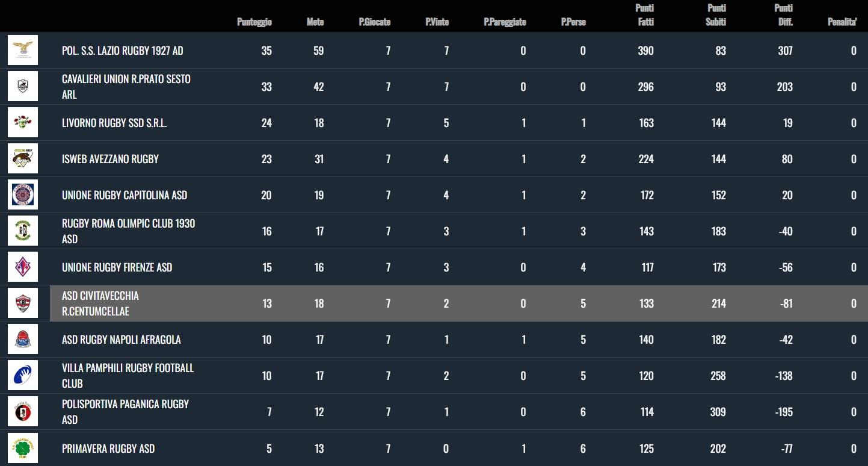Viewport: 868px width, 466px height.
Task: Click the Pol. S.S. Lazio Rugby eagle logo
Action: 23,51
